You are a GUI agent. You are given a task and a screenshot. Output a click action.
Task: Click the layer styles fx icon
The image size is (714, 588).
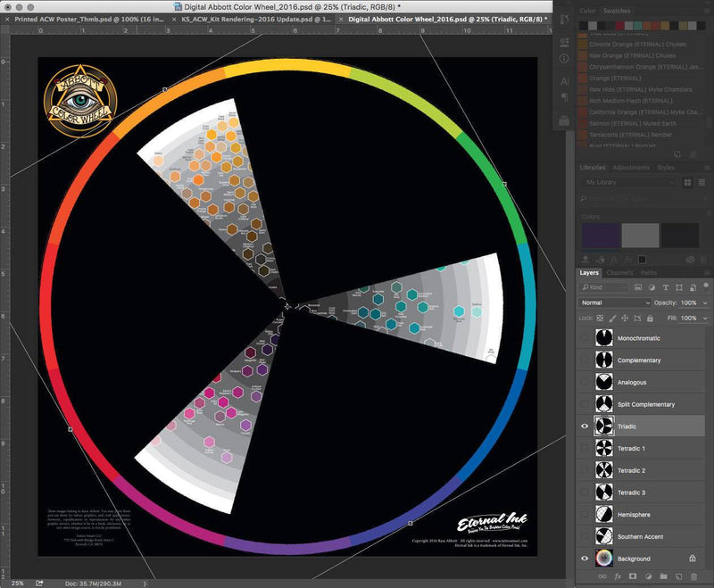coord(617,577)
